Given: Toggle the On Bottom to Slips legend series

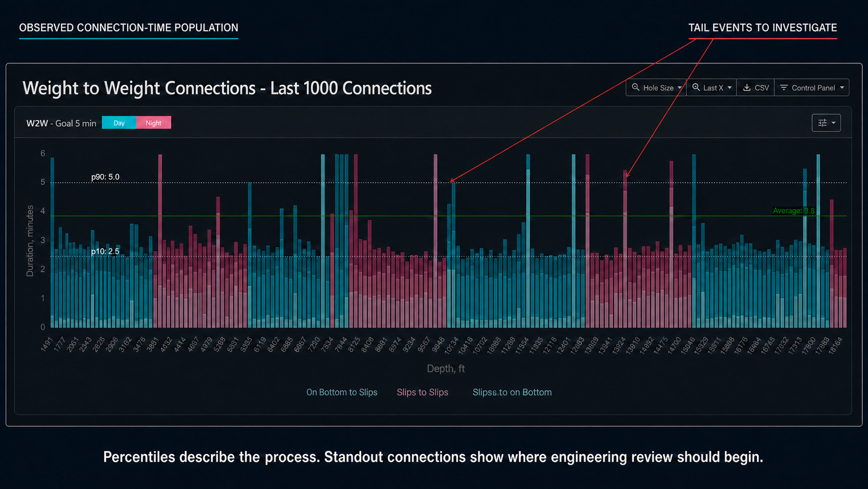Looking at the screenshot, I should click(342, 392).
